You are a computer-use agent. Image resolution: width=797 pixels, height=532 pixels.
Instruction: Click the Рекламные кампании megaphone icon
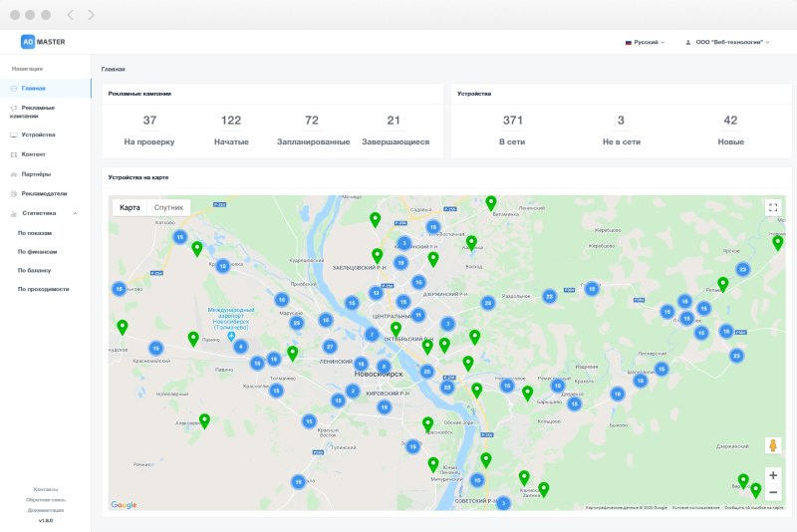click(14, 108)
